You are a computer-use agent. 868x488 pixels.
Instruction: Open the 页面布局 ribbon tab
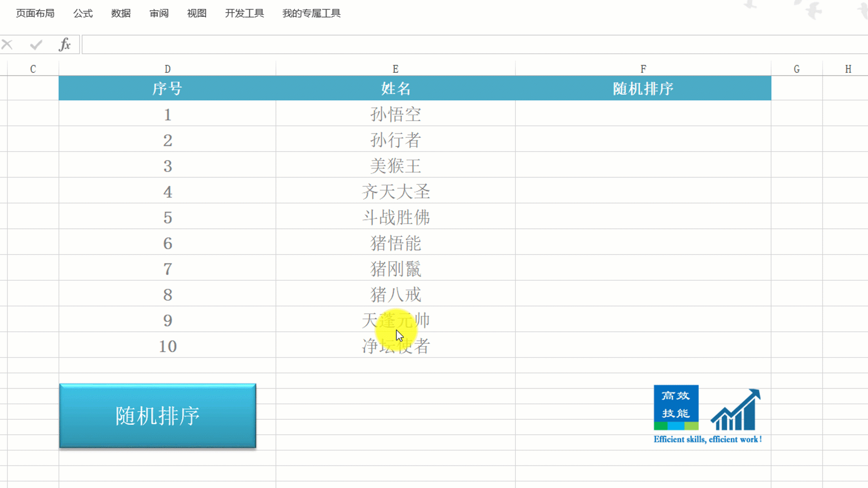pyautogui.click(x=35, y=13)
